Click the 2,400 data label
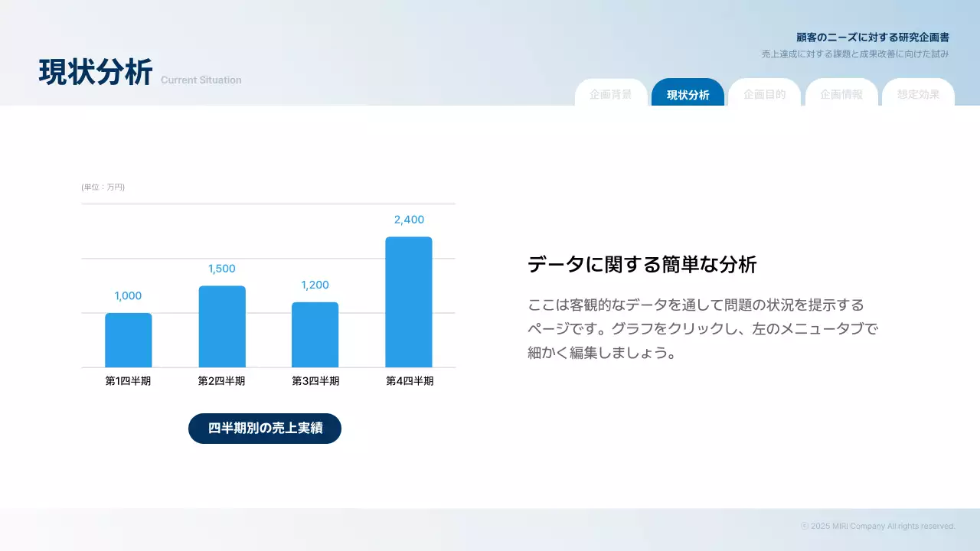Image resolution: width=980 pixels, height=551 pixels. 409,220
